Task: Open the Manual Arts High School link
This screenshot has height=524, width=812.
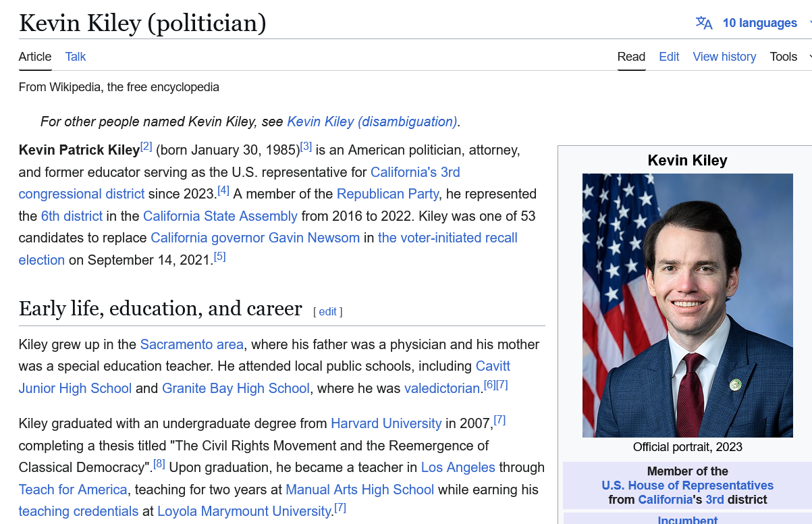Action: tap(360, 490)
